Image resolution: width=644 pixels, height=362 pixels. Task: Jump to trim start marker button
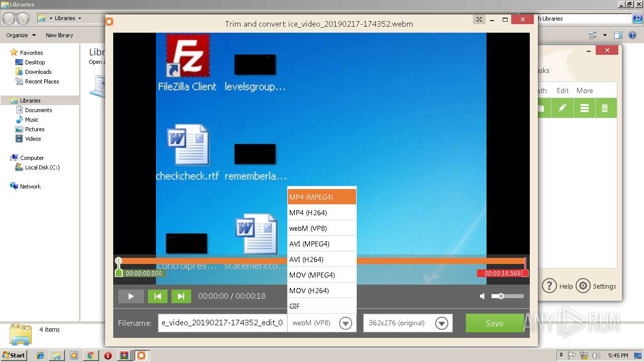[157, 296]
